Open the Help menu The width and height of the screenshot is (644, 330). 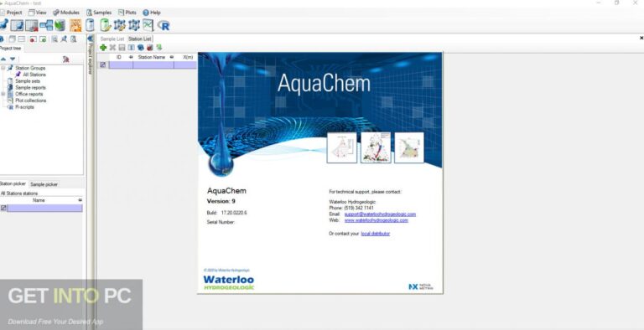click(x=152, y=13)
